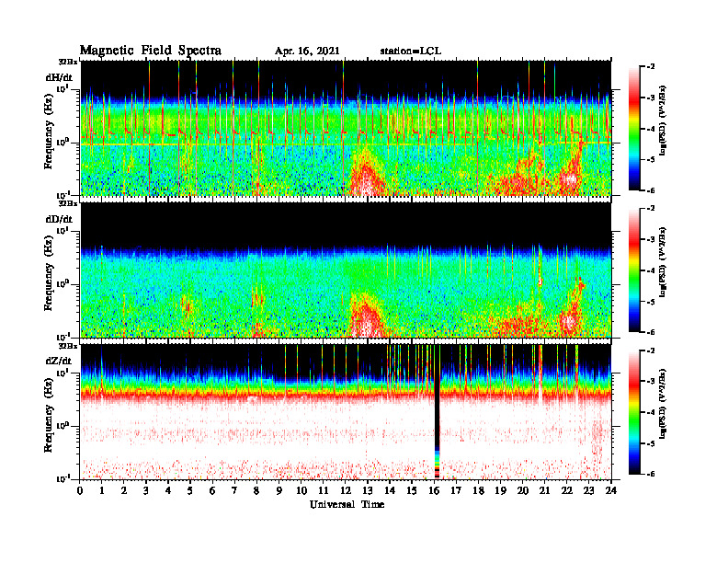Click the -6 value on dH/dt color bar

click(x=651, y=190)
